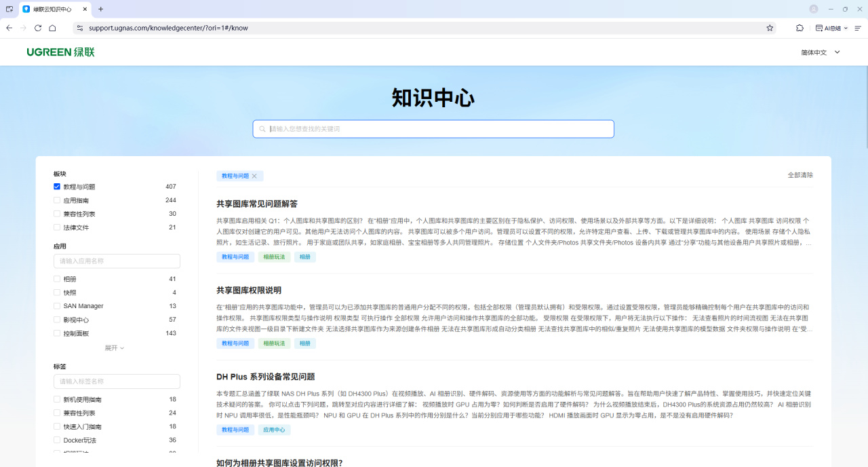The width and height of the screenshot is (868, 467).
Task: Click the 知识中心 page heading
Action: [433, 98]
